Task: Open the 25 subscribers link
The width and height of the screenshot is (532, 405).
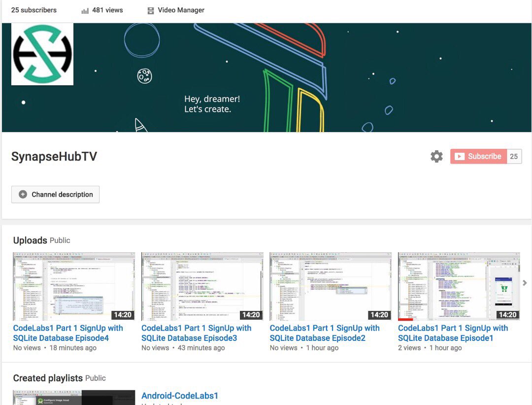Action: (x=34, y=10)
